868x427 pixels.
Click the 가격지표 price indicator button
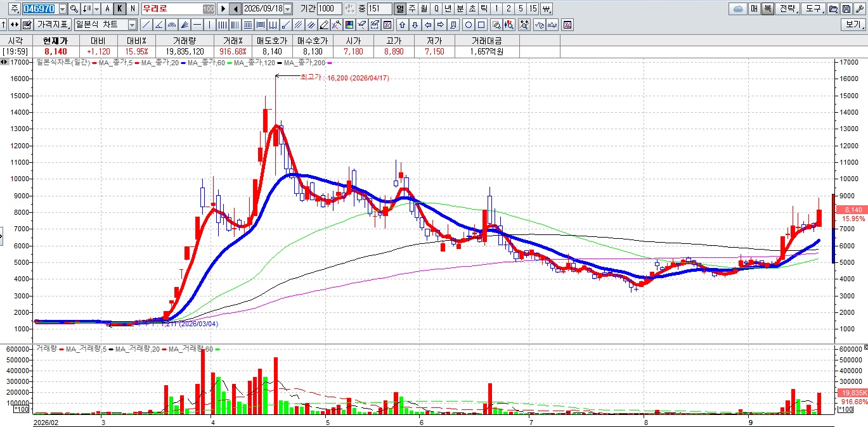[x=53, y=25]
